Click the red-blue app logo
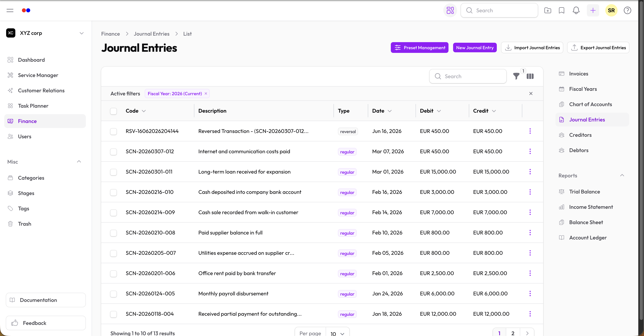This screenshot has height=336, width=644. (26, 11)
